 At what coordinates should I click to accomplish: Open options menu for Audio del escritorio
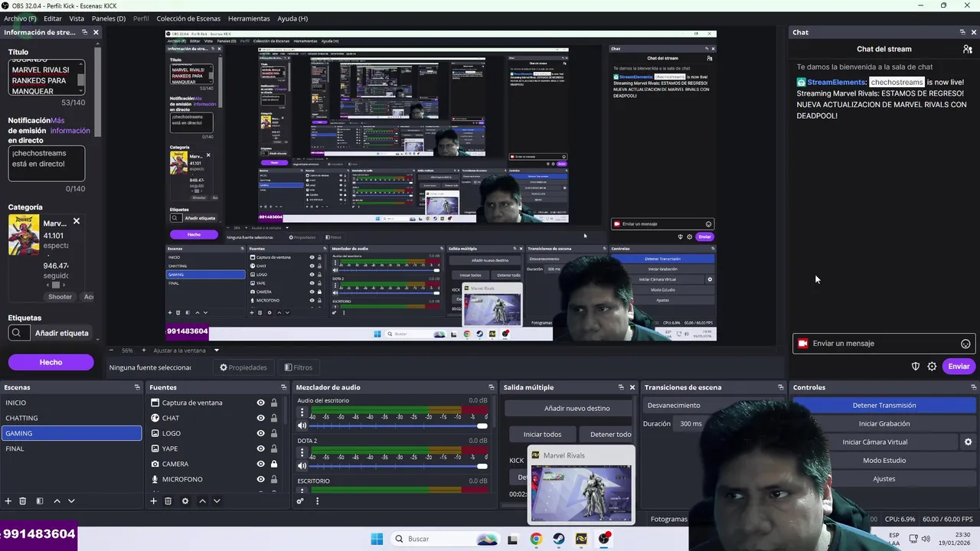tap(302, 412)
